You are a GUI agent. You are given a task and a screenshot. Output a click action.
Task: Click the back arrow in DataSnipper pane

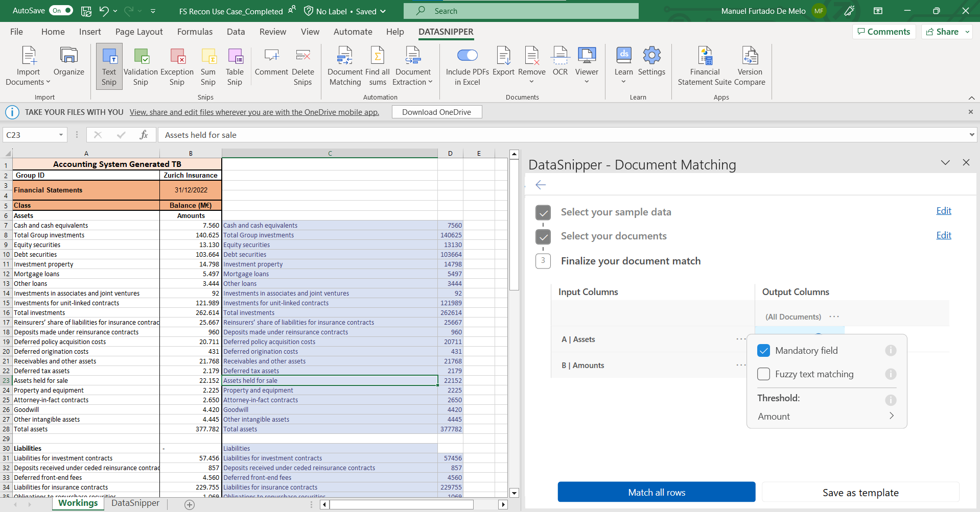541,185
